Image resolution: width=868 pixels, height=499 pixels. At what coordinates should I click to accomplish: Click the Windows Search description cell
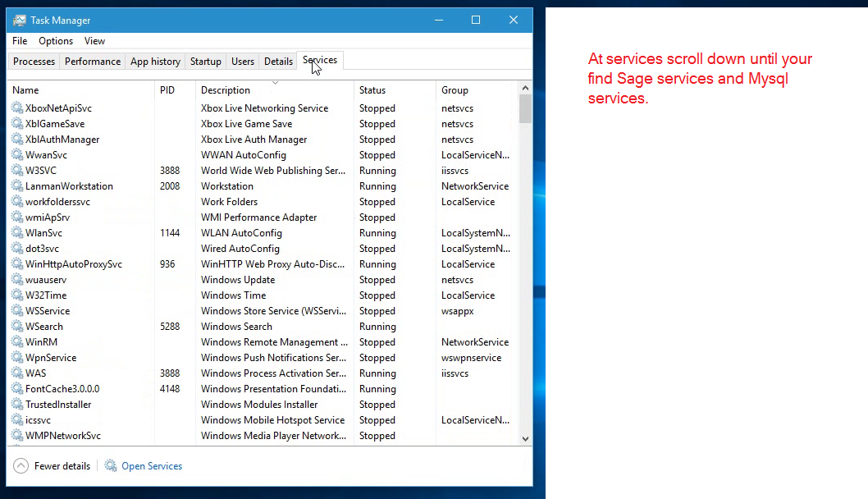(x=236, y=326)
